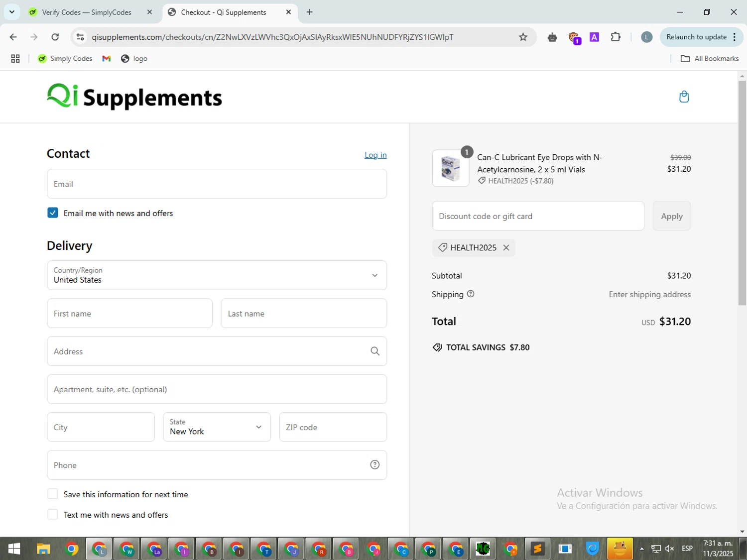Viewport: 747px width, 560px height.
Task: Open a new browser tab
Action: pyautogui.click(x=309, y=12)
